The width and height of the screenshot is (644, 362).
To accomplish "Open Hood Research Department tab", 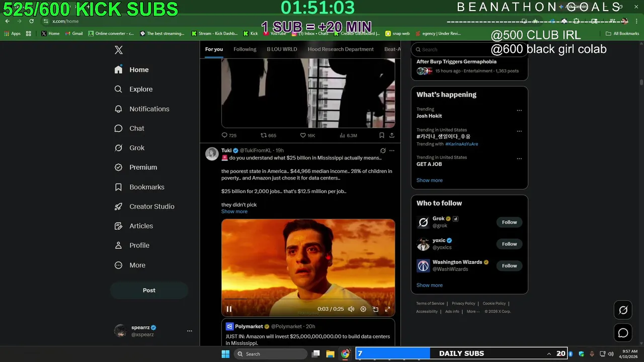I will click(341, 49).
